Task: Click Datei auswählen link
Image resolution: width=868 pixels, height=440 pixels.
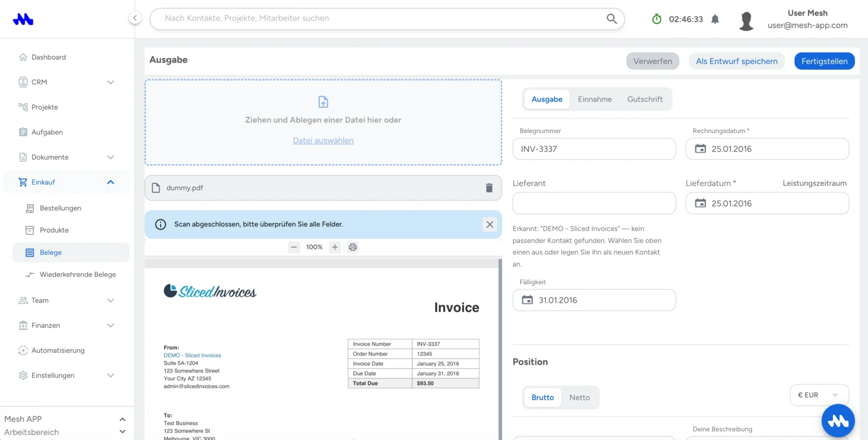Action: tap(323, 141)
